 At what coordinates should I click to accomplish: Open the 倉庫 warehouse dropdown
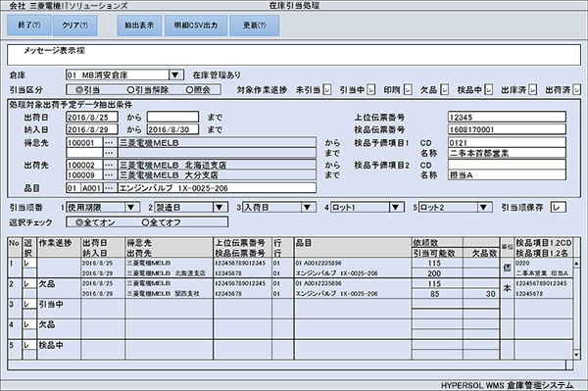(x=175, y=75)
